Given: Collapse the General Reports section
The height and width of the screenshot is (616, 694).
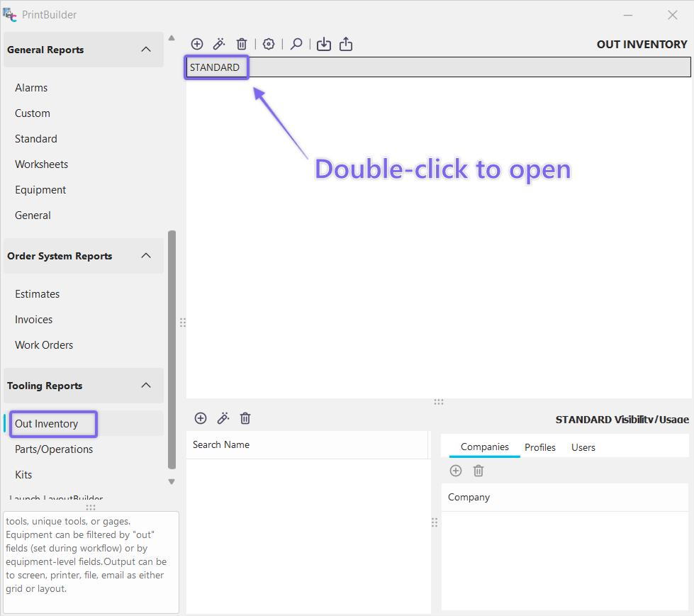Looking at the screenshot, I should point(146,50).
